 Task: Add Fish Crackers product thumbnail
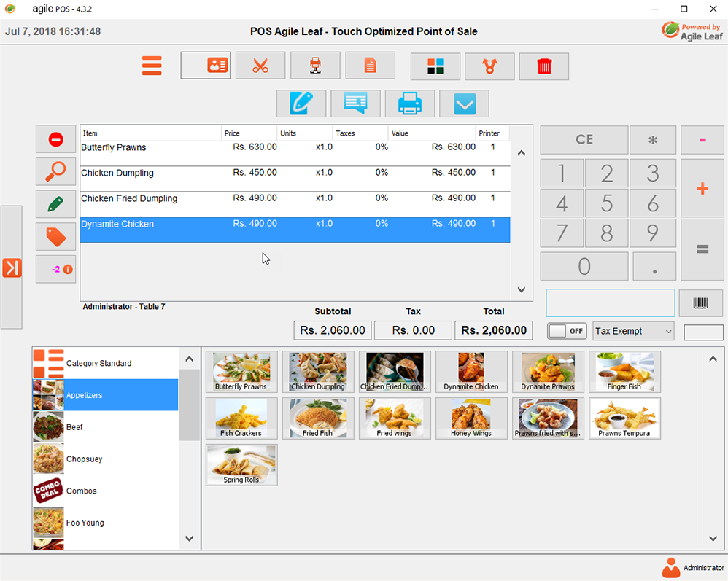click(x=241, y=418)
